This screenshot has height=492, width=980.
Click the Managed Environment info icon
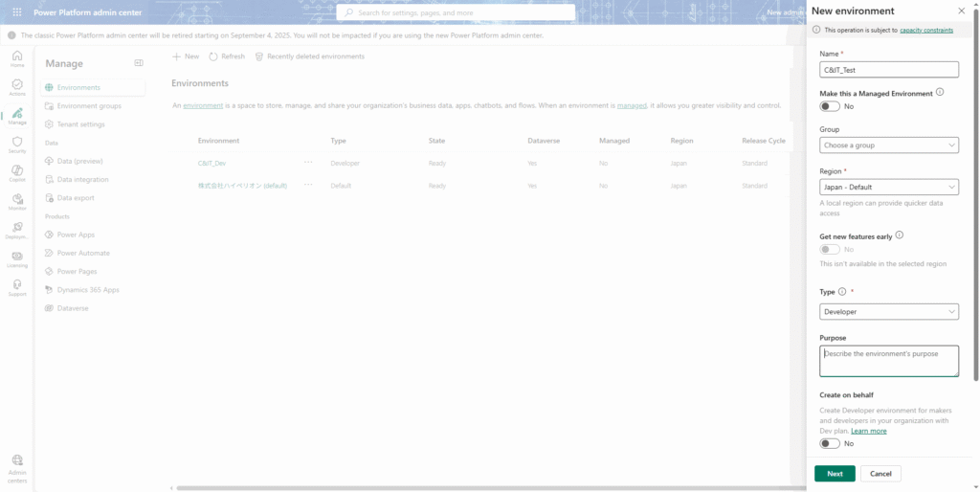(940, 92)
